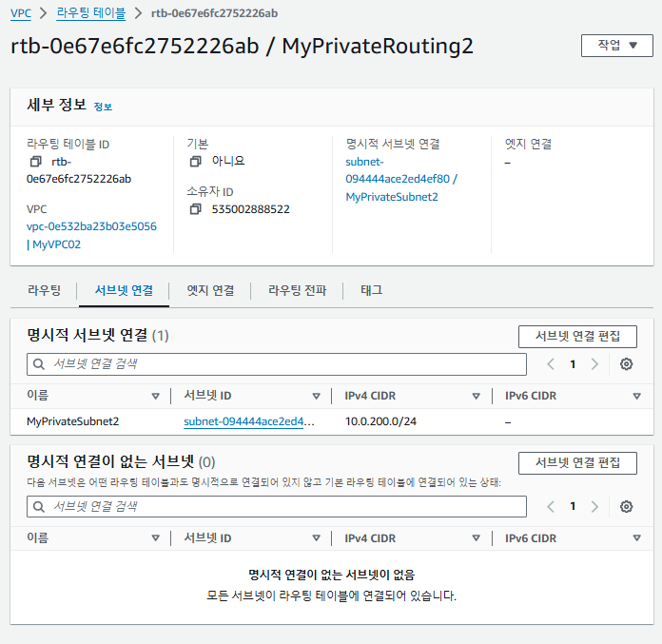Image resolution: width=662 pixels, height=644 pixels.
Task: Open MyPrivateSubnet2 link in details panel
Action: point(401,179)
